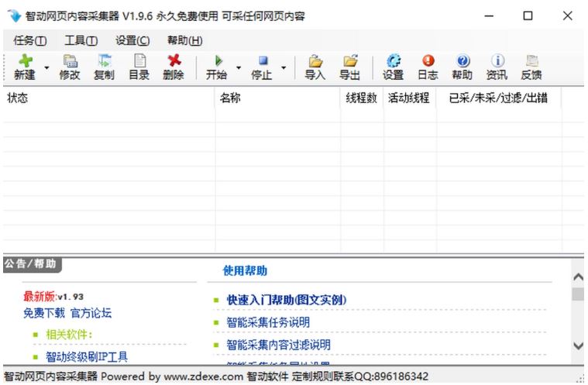Click the status bar QQ:896186342 text
588x385 pixels.
tap(390, 376)
